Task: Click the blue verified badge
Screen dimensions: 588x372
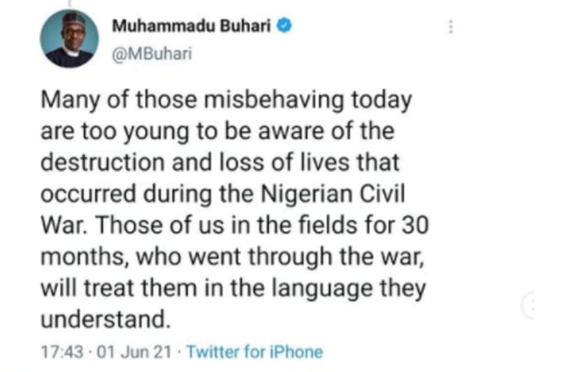Action: [283, 25]
